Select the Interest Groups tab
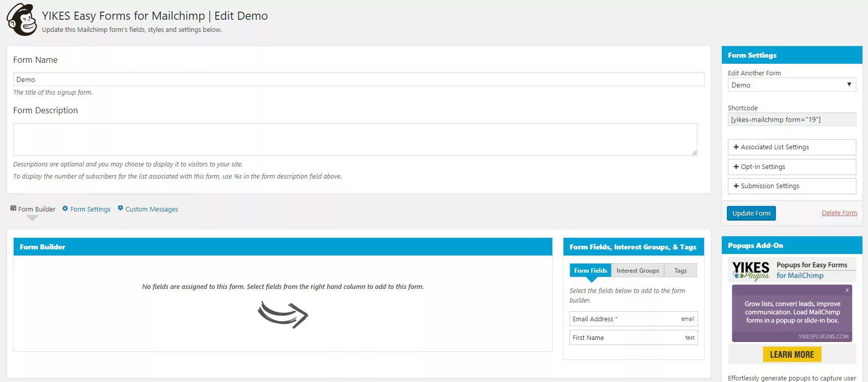The height and width of the screenshot is (382, 868). pyautogui.click(x=638, y=271)
